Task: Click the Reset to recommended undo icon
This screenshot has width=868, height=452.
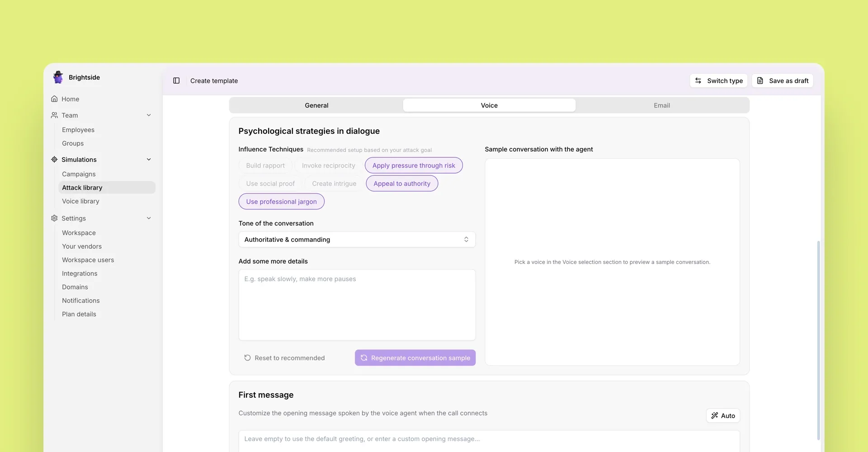Action: coord(247,358)
